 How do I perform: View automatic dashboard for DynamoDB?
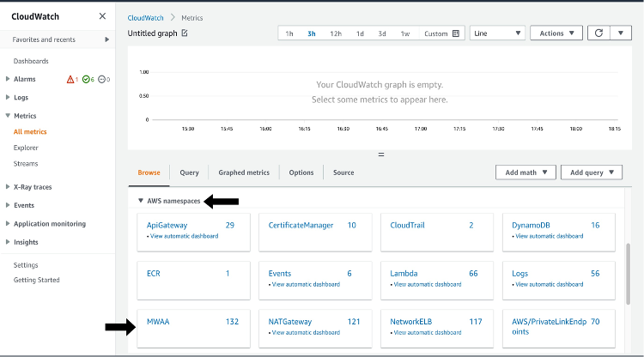(550, 236)
